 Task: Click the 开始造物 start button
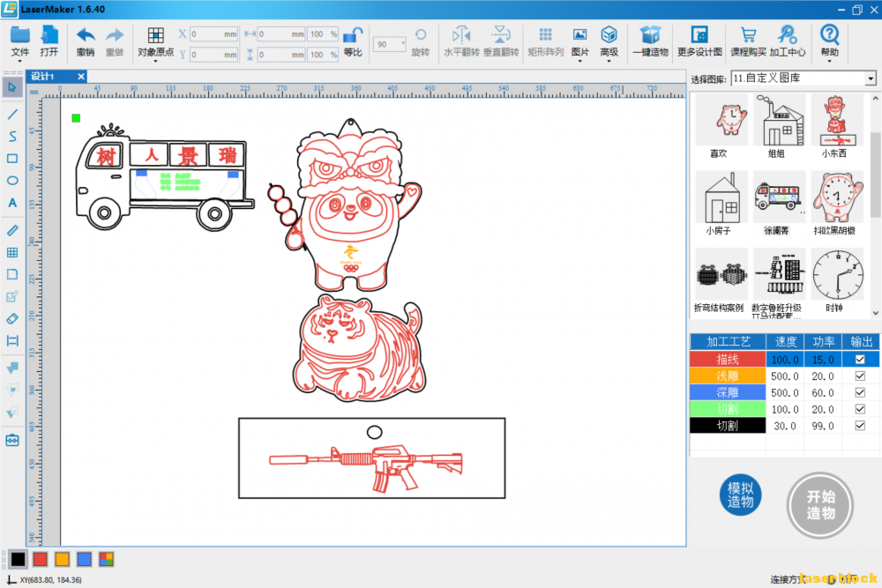[x=820, y=505]
